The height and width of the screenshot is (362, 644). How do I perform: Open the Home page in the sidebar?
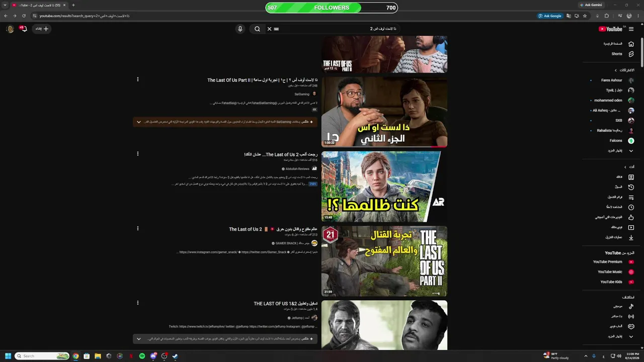(617, 44)
